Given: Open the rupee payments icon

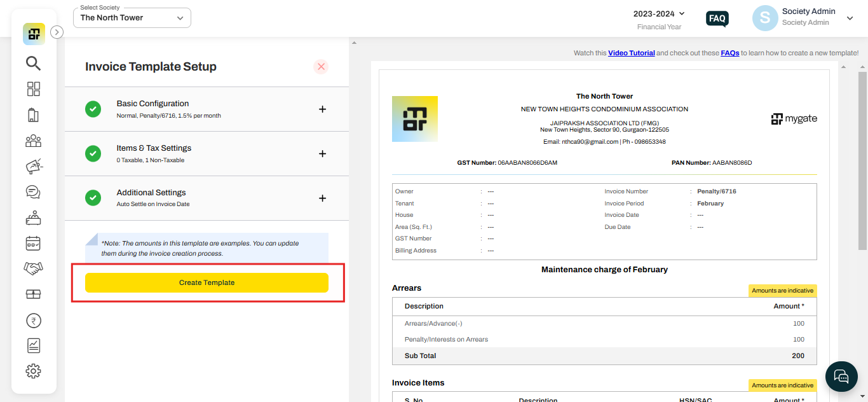Looking at the screenshot, I should [33, 320].
